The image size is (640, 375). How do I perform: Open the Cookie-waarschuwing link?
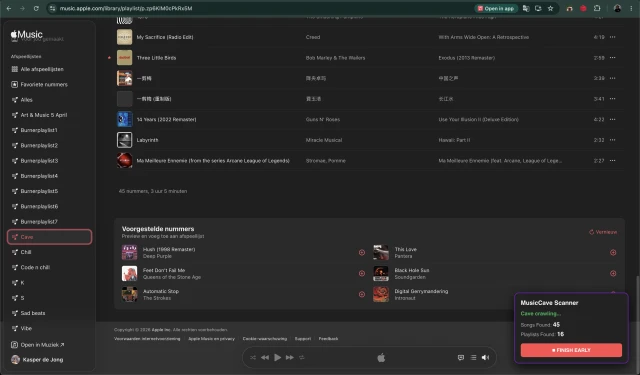coord(265,339)
